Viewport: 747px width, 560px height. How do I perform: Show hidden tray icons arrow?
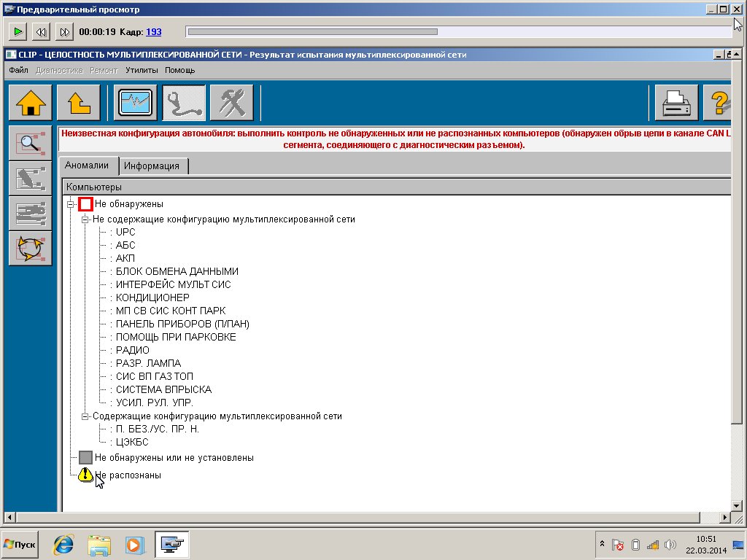[602, 544]
